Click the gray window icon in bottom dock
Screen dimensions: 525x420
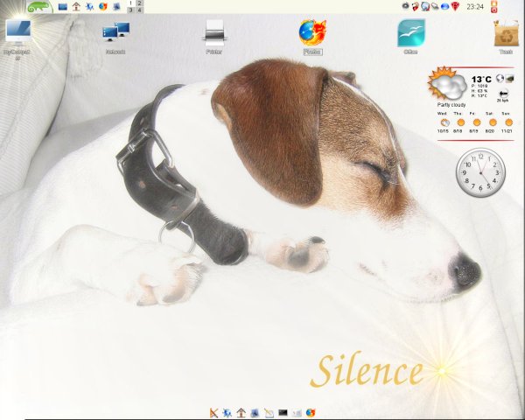point(297,413)
